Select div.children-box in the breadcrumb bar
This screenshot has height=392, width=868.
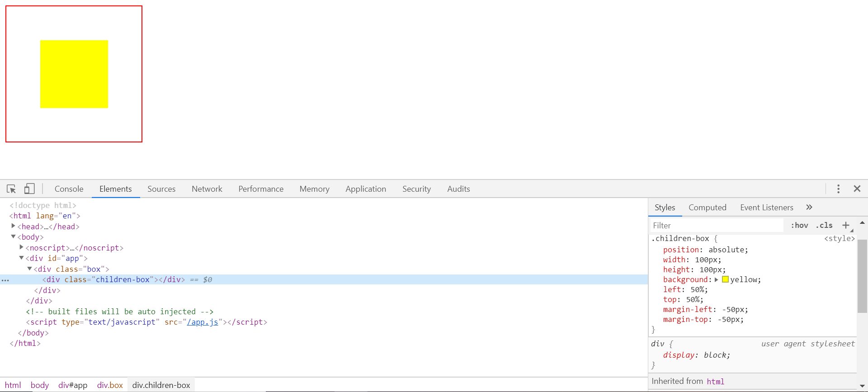pos(161,385)
